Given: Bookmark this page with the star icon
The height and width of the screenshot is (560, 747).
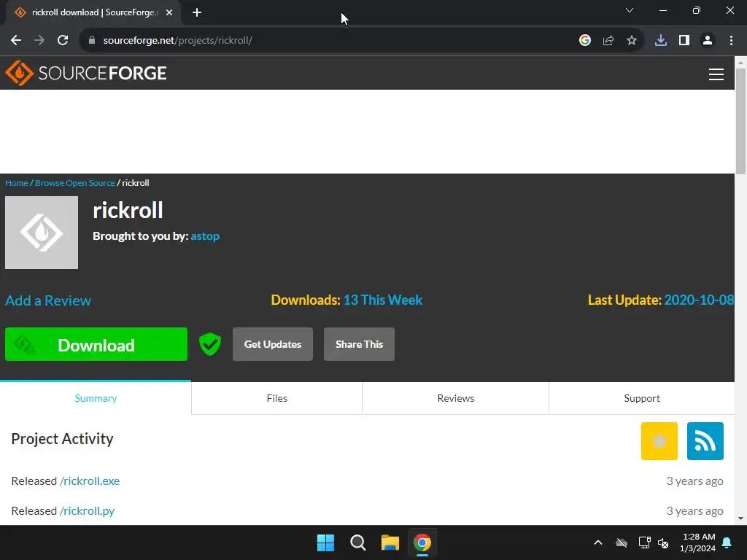Looking at the screenshot, I should click(x=632, y=40).
